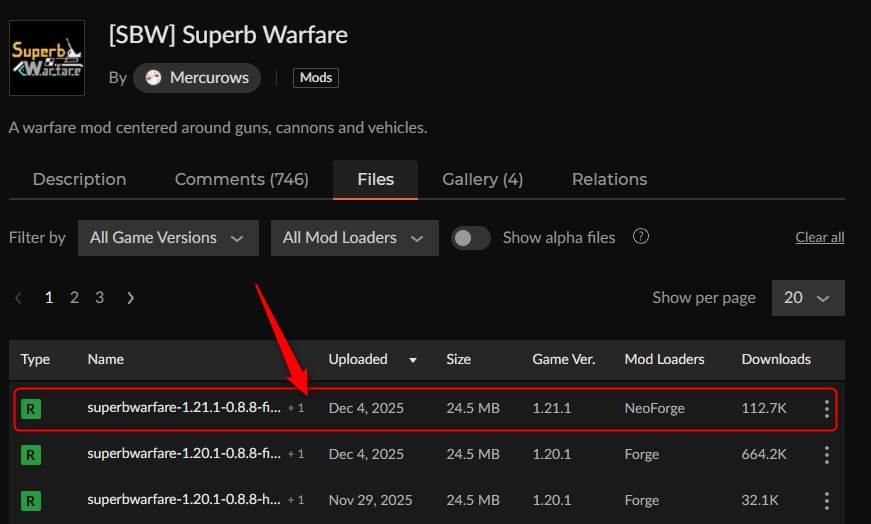This screenshot has height=524, width=871.
Task: Click the Size column header
Action: pyautogui.click(x=458, y=359)
